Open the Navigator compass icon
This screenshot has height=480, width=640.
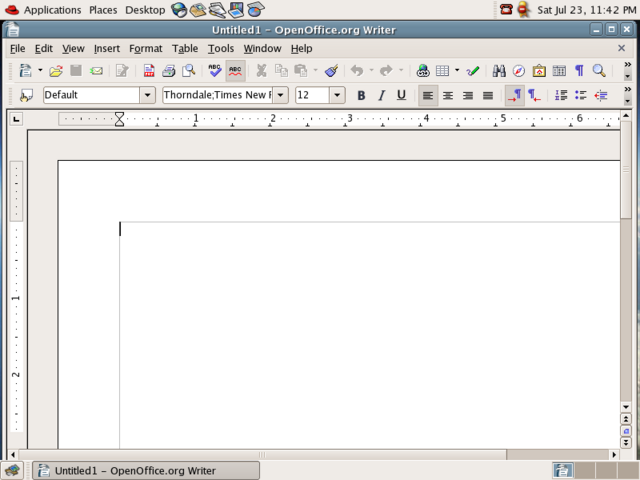tap(519, 71)
